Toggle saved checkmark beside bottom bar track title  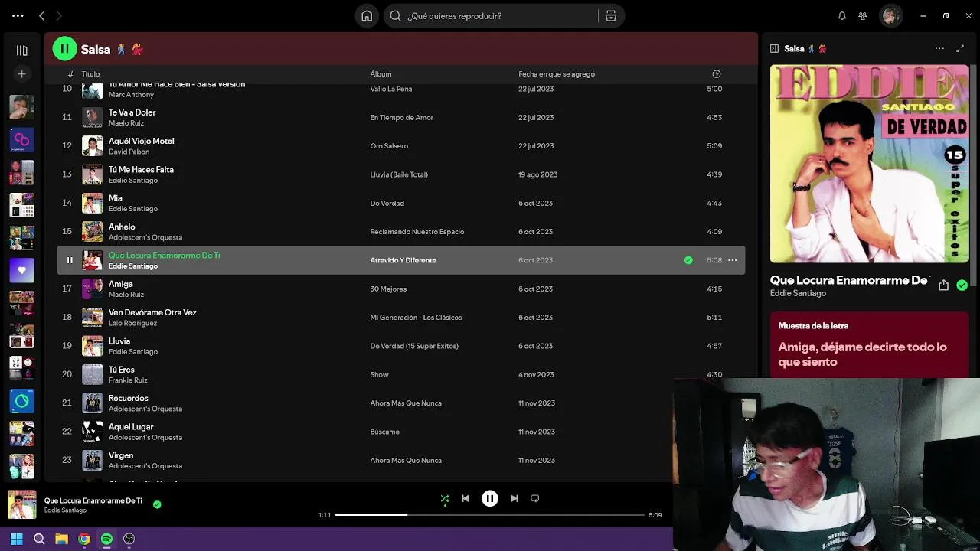point(157,504)
